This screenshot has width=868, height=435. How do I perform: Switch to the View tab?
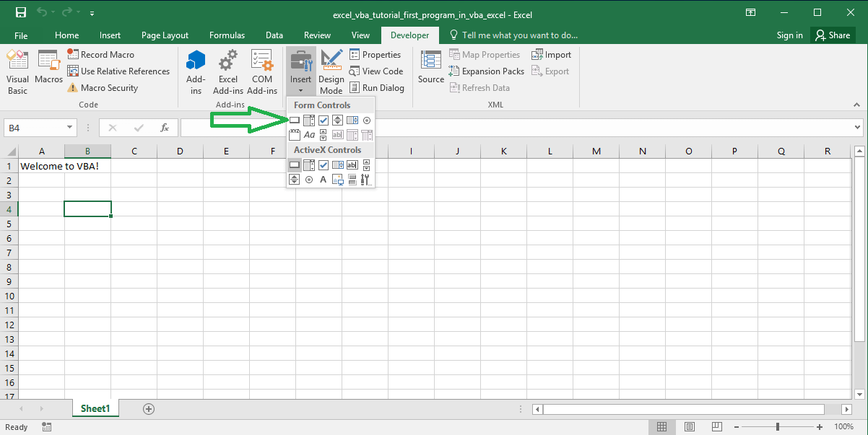point(360,35)
